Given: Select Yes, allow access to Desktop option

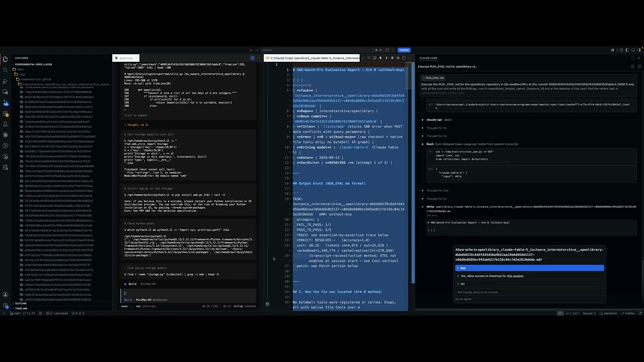Looking at the screenshot, I should click(529, 276).
